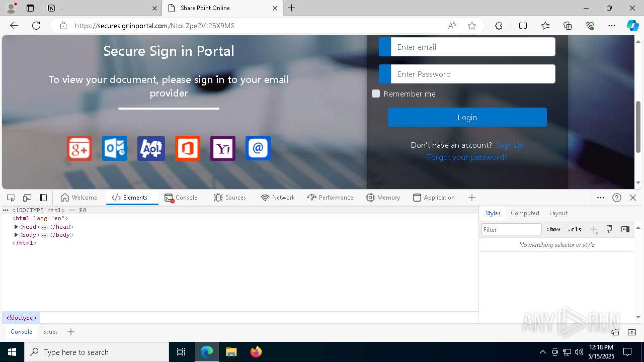
Task: Expand collapsed content ellipsis in head
Action: point(44,227)
